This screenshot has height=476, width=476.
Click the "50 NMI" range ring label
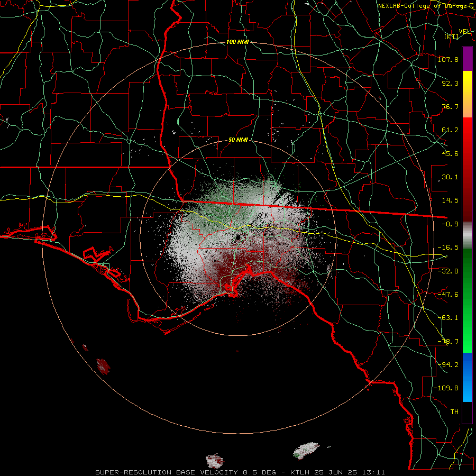click(x=238, y=140)
